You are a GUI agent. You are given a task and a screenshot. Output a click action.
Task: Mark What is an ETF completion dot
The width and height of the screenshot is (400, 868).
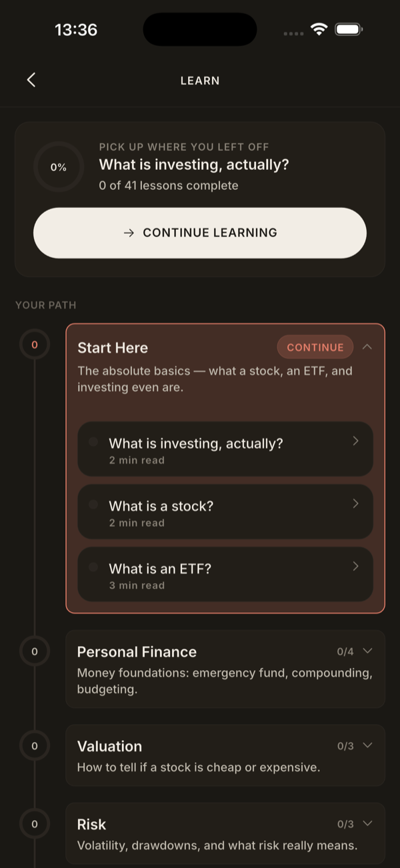point(93,567)
